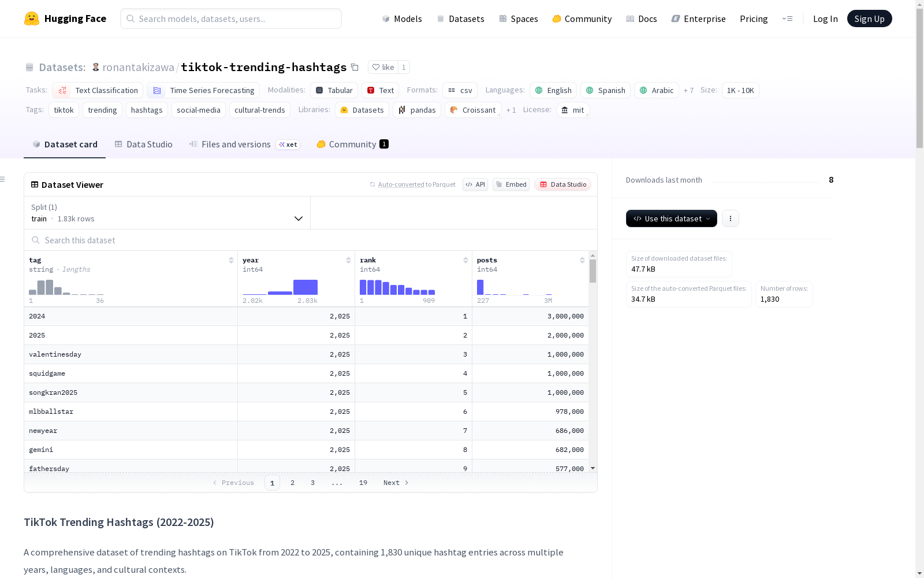Select the Time Series Forecasting task tag

pyautogui.click(x=203, y=90)
